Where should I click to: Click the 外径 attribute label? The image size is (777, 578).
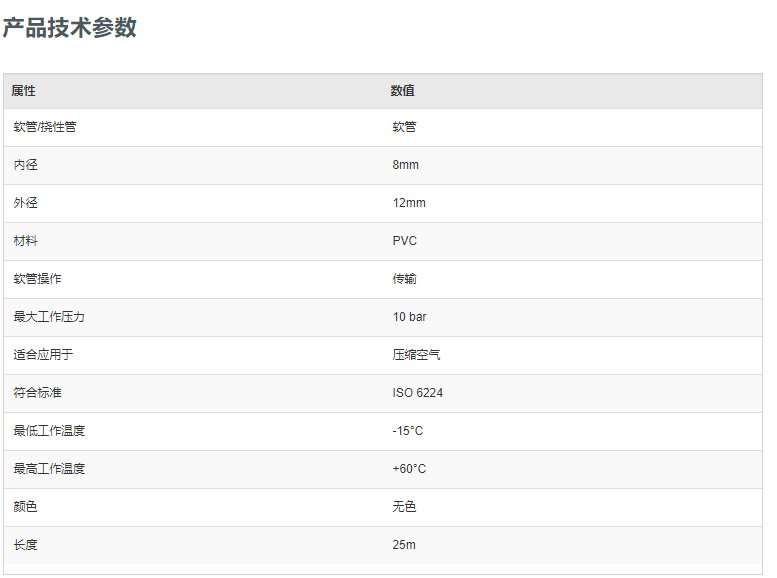pyautogui.click(x=25, y=203)
